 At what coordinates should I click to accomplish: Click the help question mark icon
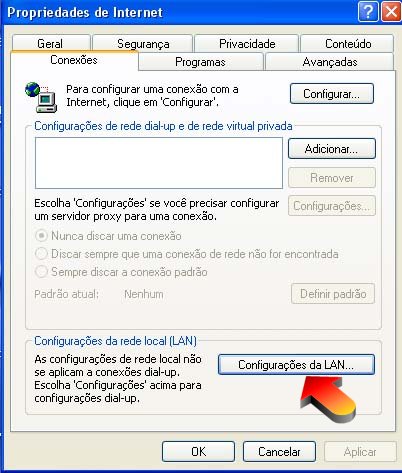coord(368,12)
